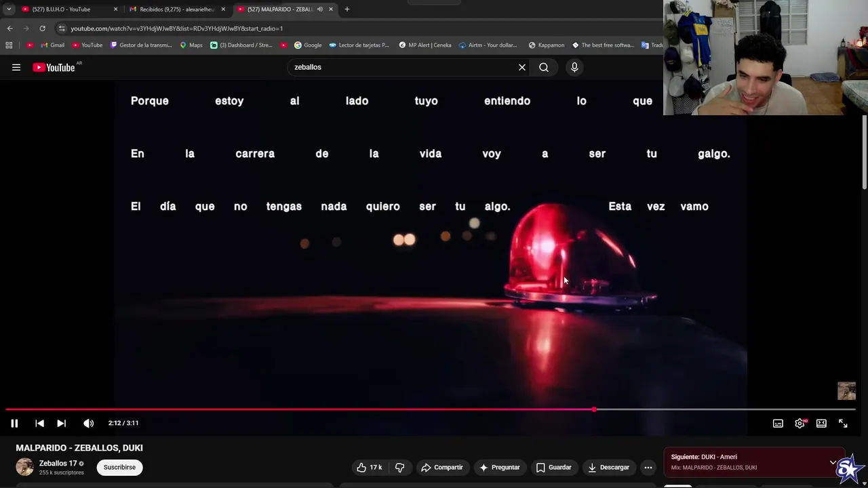Screen dimensions: 868x488
Task: Go to previous video in playlist
Action: (x=39, y=423)
